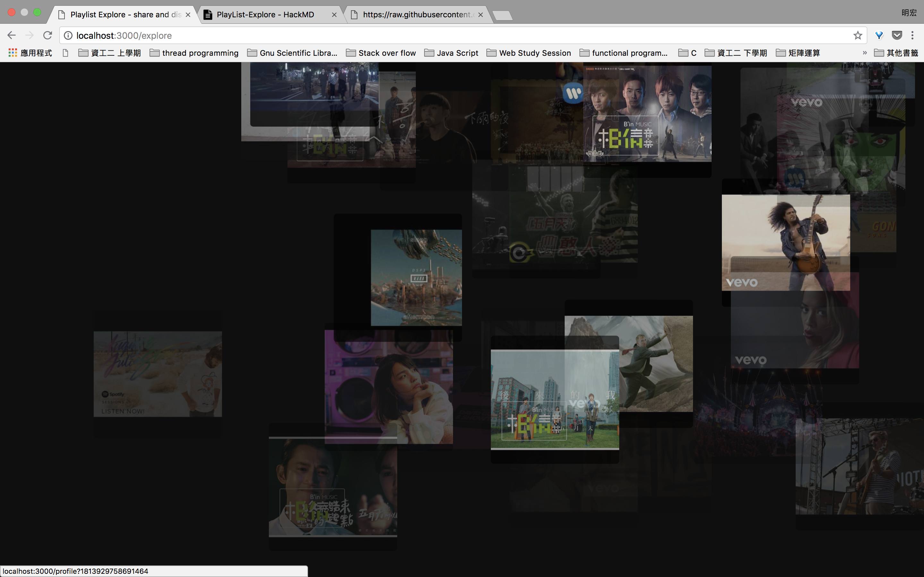Close the PlayList-Explore HackMD tab

pos(334,14)
